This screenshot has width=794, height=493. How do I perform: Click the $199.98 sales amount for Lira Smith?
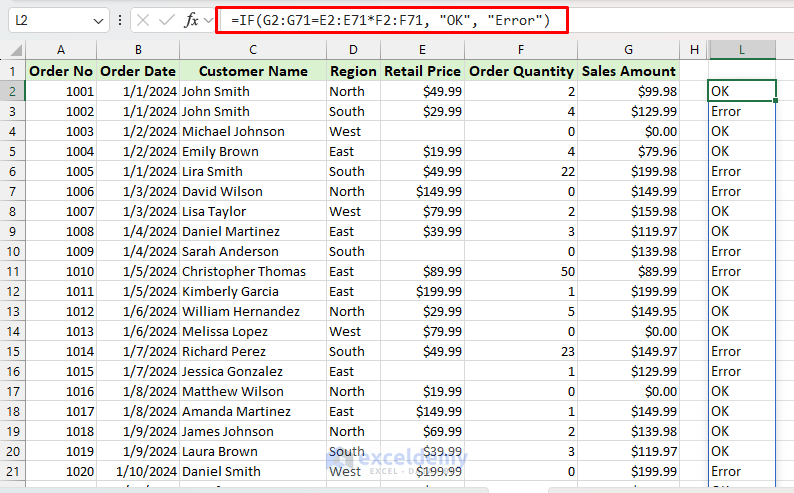628,171
